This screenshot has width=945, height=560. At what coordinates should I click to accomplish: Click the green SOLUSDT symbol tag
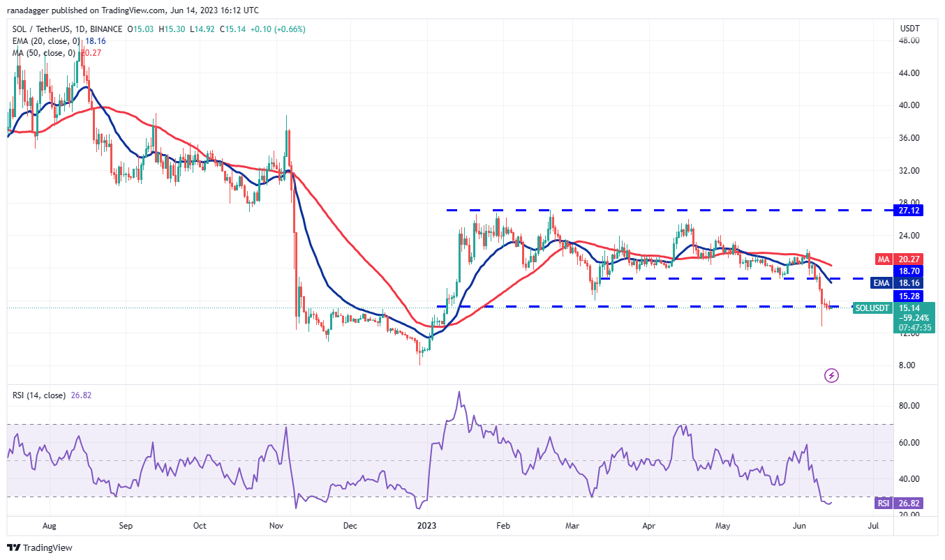coord(872,308)
